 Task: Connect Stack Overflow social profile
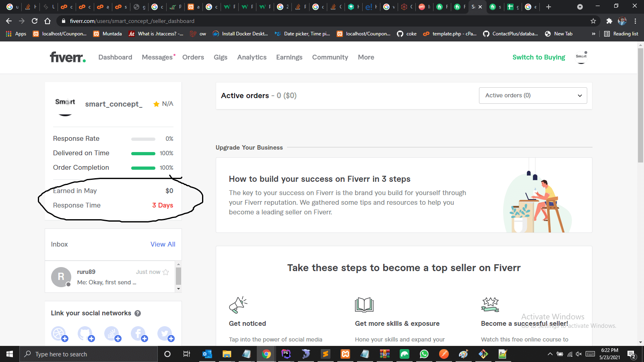coord(112,334)
